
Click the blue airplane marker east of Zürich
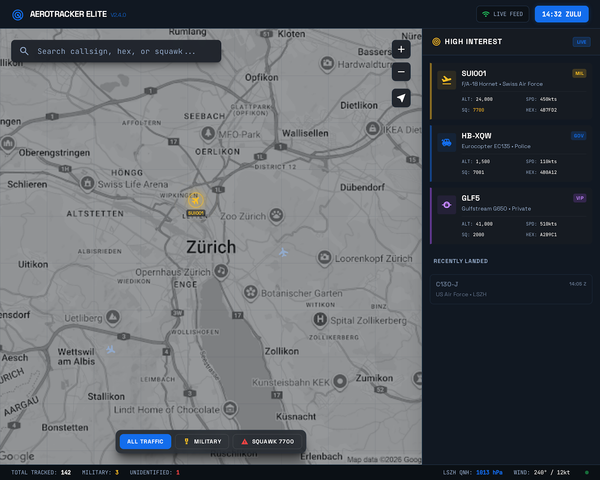click(283, 251)
